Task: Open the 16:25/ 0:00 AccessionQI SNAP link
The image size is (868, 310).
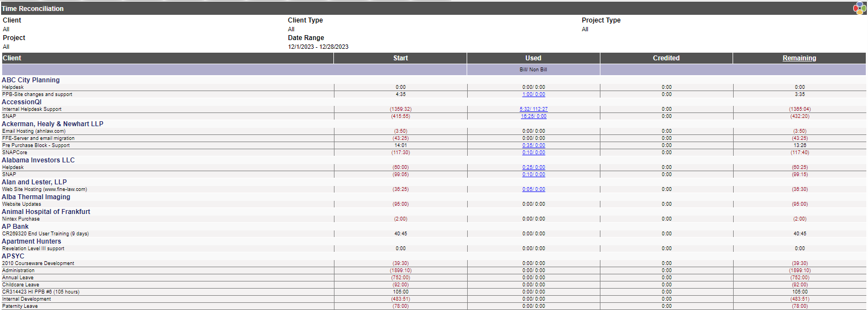Action: 534,116
